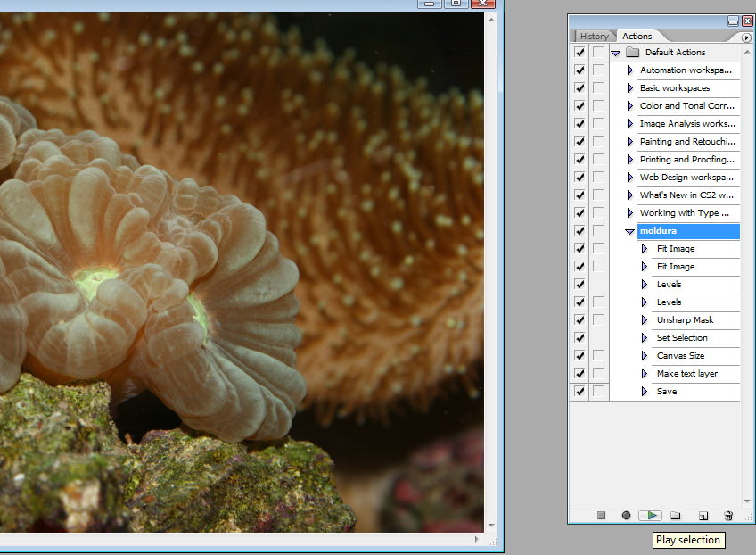756x555 pixels.
Task: Toggle the dialog box for Canvas Size step
Action: (598, 356)
